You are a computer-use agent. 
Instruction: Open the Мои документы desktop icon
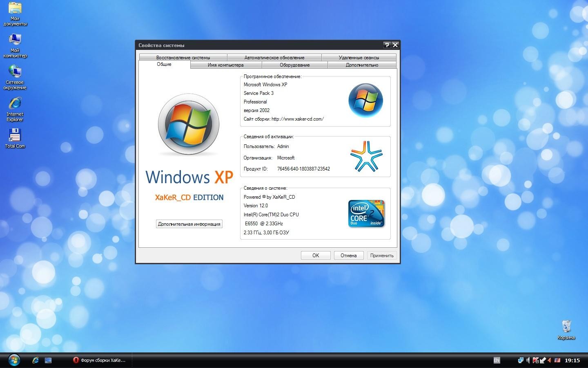click(x=15, y=13)
